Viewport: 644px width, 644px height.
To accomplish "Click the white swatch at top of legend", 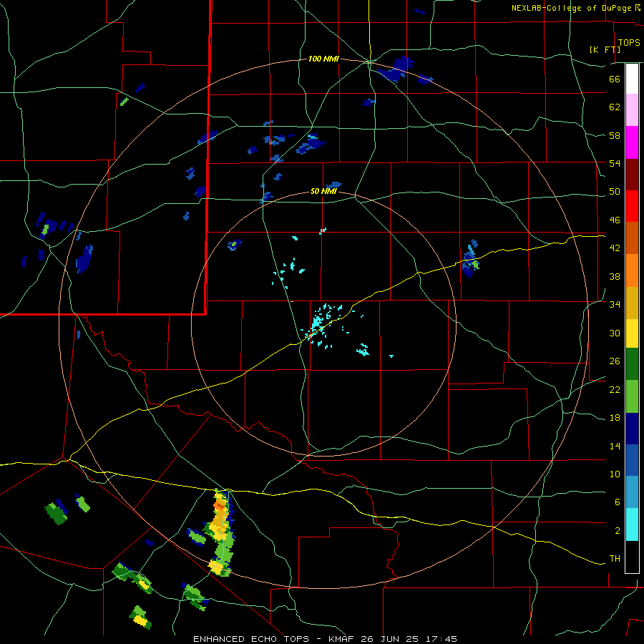I will pyautogui.click(x=632, y=79).
